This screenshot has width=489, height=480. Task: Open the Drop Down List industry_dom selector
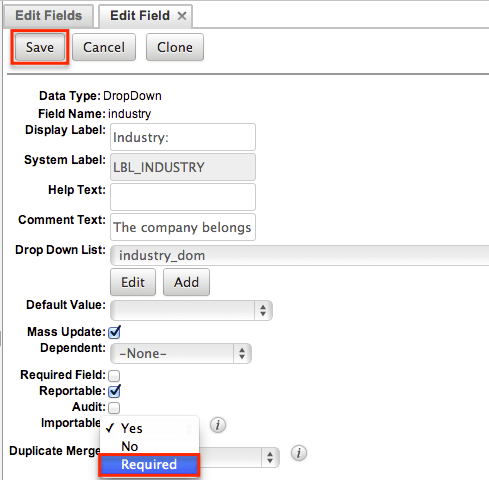(300, 256)
